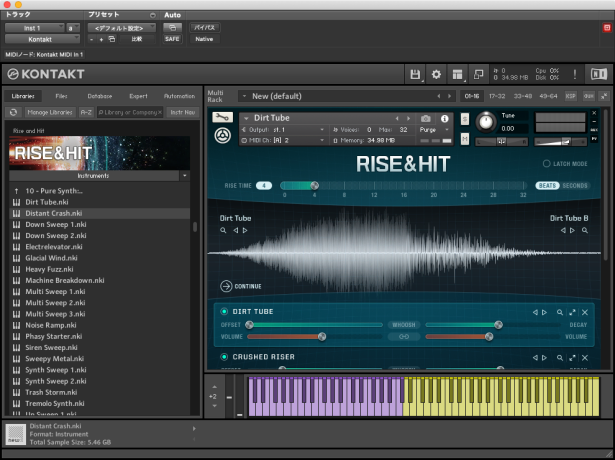Toggle the DIRT TUBE layer power button
Screen dimensions: 615x460
click(x=224, y=312)
